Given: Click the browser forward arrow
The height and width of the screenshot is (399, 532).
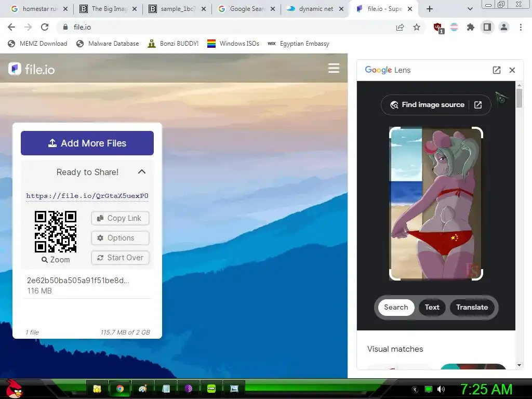Looking at the screenshot, I should point(28,27).
